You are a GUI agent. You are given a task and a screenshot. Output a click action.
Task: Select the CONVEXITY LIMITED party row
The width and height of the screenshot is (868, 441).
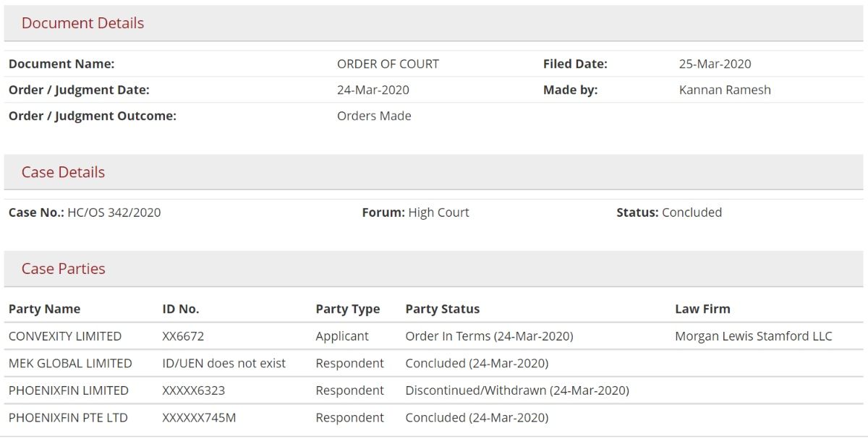pos(434,336)
